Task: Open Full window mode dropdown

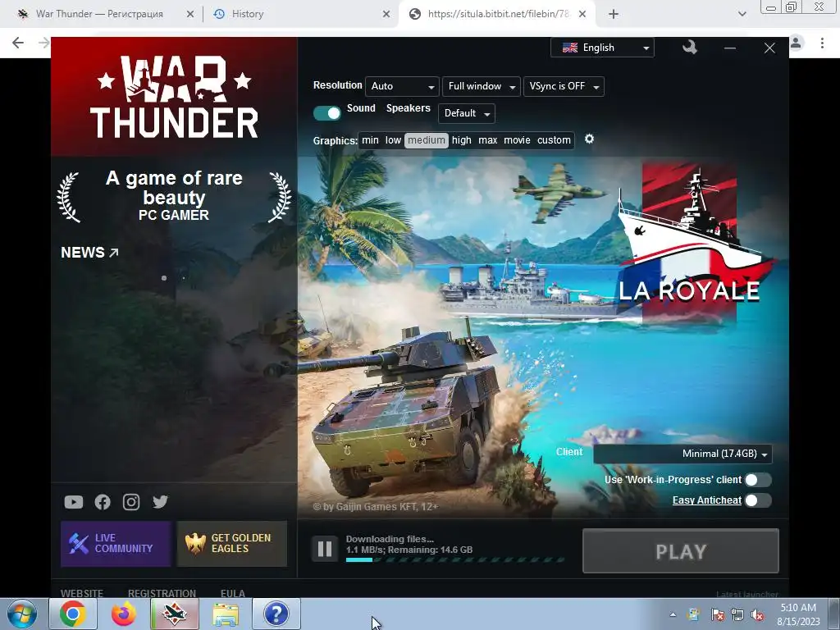Action: tap(481, 86)
